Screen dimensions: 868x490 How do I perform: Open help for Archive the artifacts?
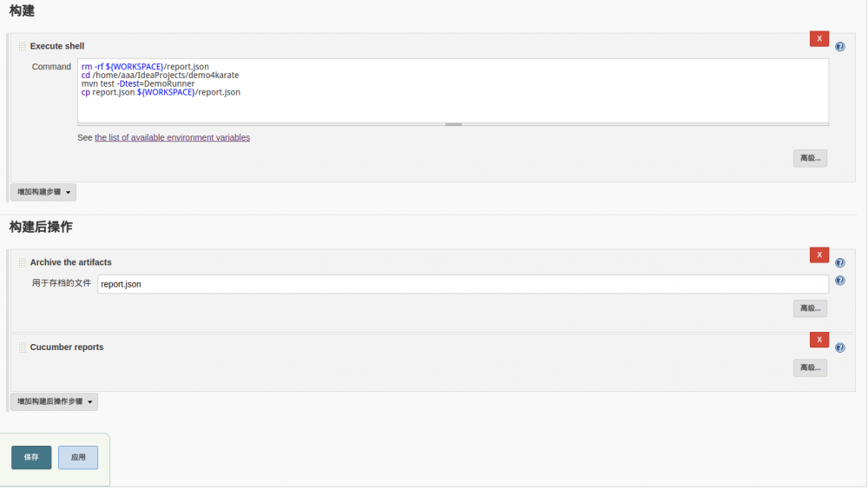(x=839, y=262)
